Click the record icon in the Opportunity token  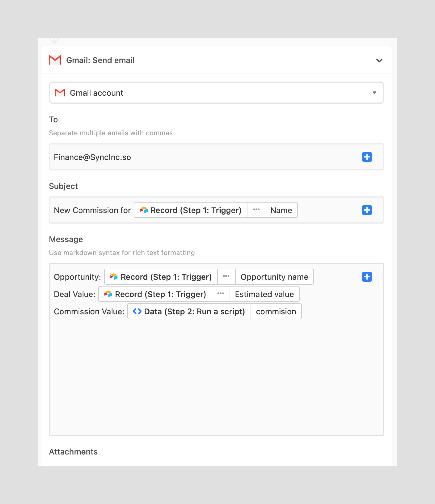(114, 277)
